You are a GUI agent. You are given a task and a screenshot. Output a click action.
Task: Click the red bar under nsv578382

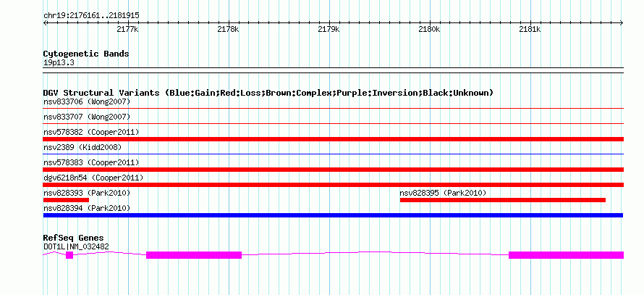coord(333,139)
